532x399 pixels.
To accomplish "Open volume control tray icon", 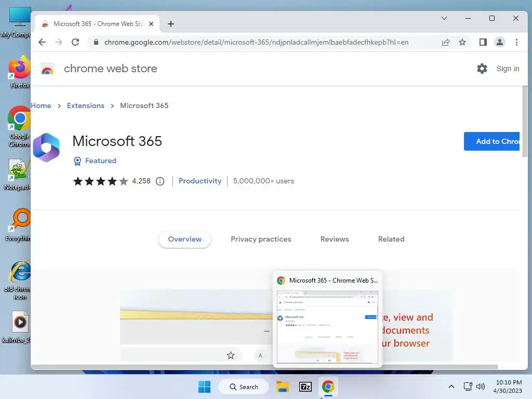I will click(481, 387).
